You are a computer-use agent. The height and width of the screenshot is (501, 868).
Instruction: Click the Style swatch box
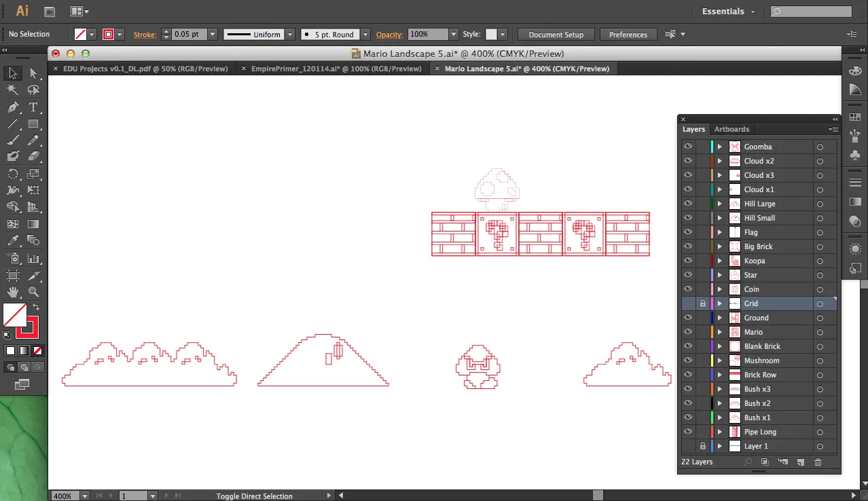point(491,35)
